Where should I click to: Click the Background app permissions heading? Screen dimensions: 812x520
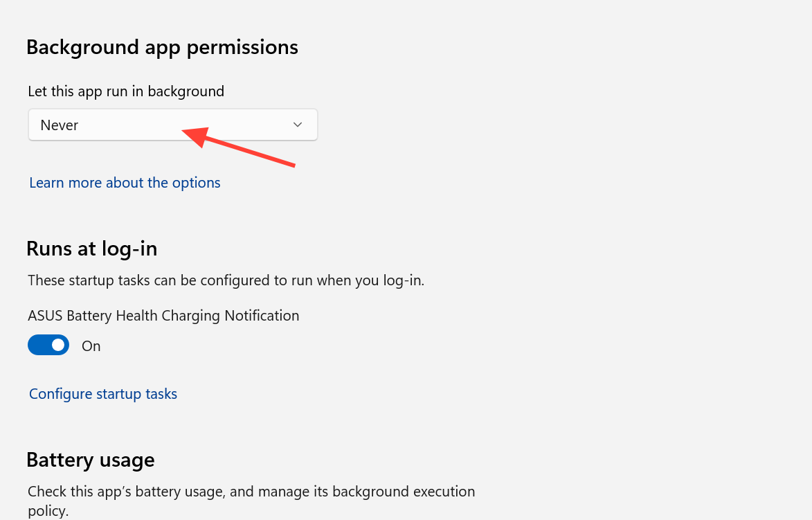[x=162, y=47]
